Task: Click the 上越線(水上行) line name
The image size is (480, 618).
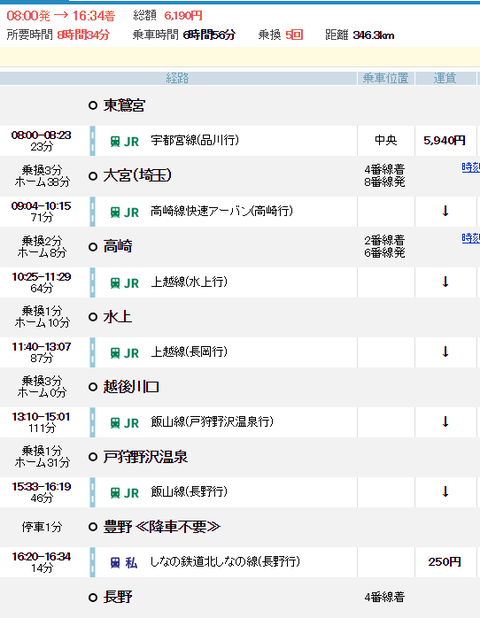Action: 189,282
